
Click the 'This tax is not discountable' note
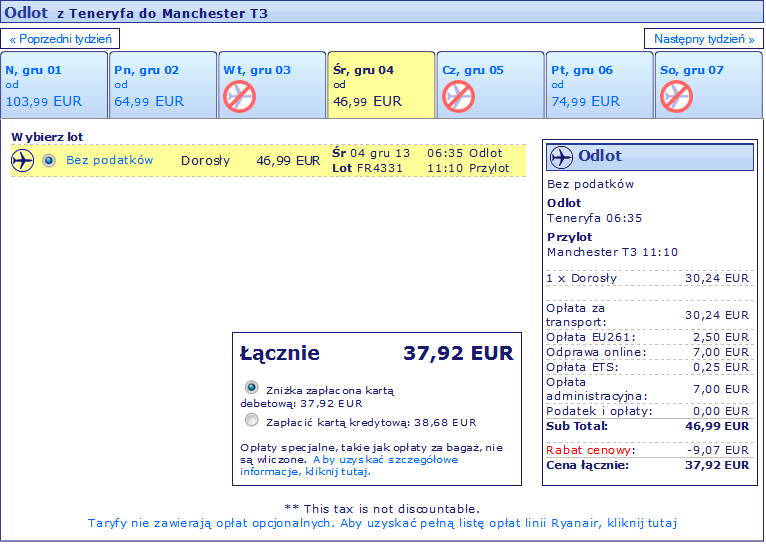(x=382, y=509)
